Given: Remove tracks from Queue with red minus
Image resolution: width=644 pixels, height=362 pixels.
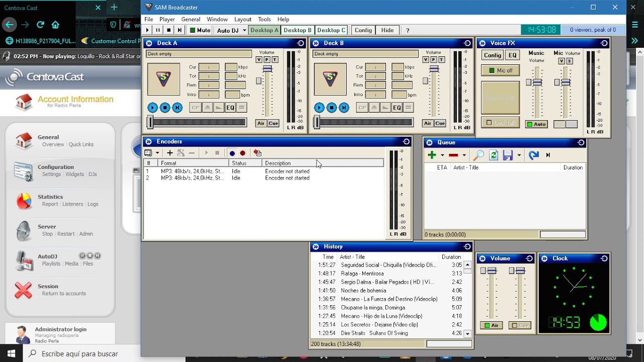Looking at the screenshot, I should pos(453,155).
